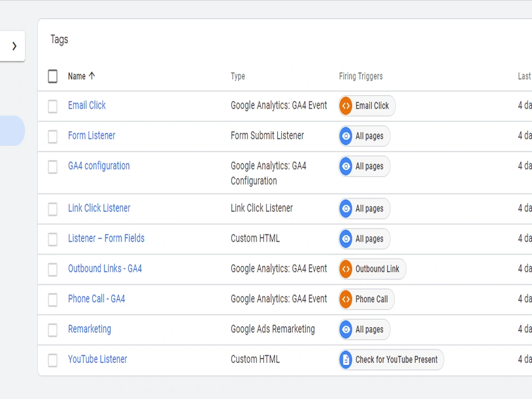Click Custom HTML type in Listener – Form Fields row

click(x=255, y=238)
